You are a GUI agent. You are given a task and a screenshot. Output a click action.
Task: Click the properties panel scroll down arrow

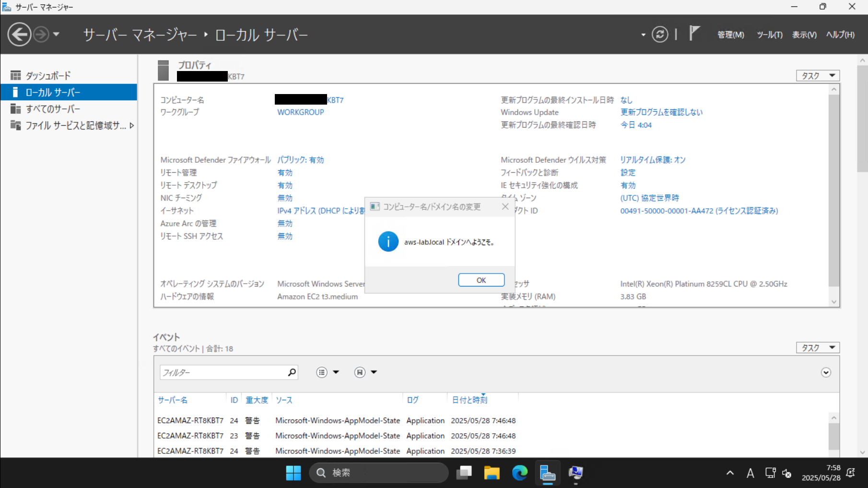834,302
